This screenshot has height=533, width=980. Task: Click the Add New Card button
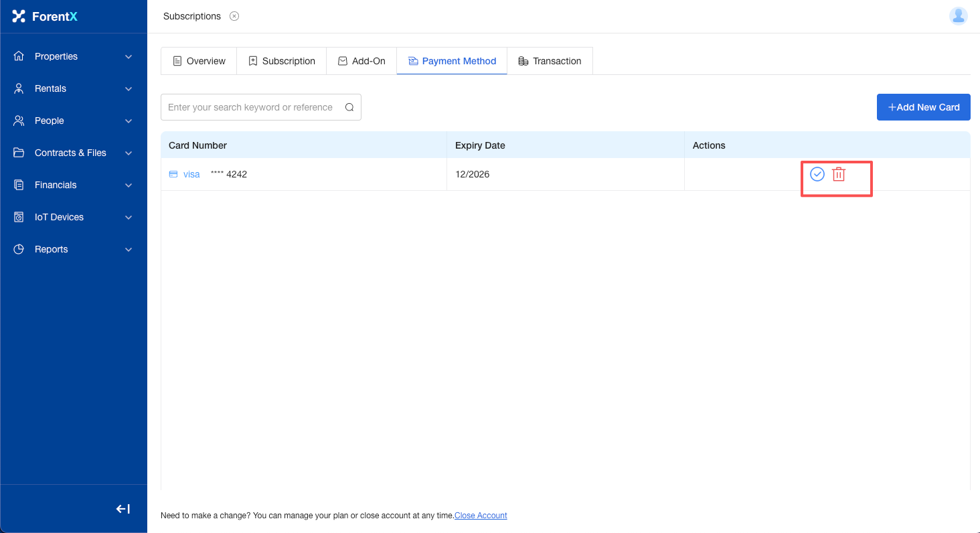coord(923,107)
